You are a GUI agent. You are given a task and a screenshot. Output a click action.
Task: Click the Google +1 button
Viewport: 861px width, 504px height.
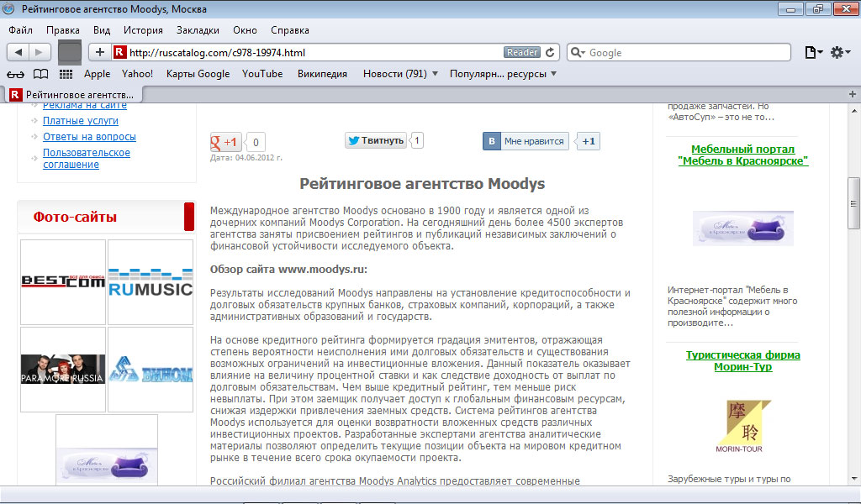tap(224, 142)
